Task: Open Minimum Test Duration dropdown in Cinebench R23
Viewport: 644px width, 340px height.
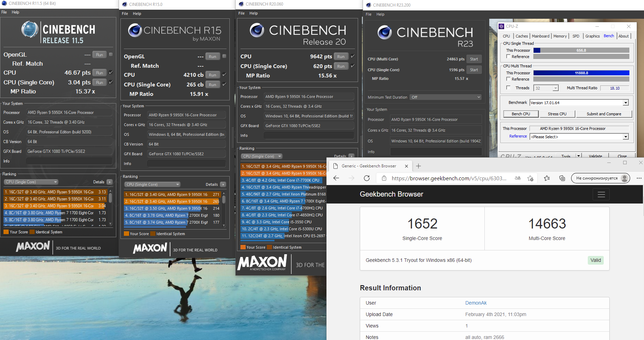Action: (x=446, y=97)
